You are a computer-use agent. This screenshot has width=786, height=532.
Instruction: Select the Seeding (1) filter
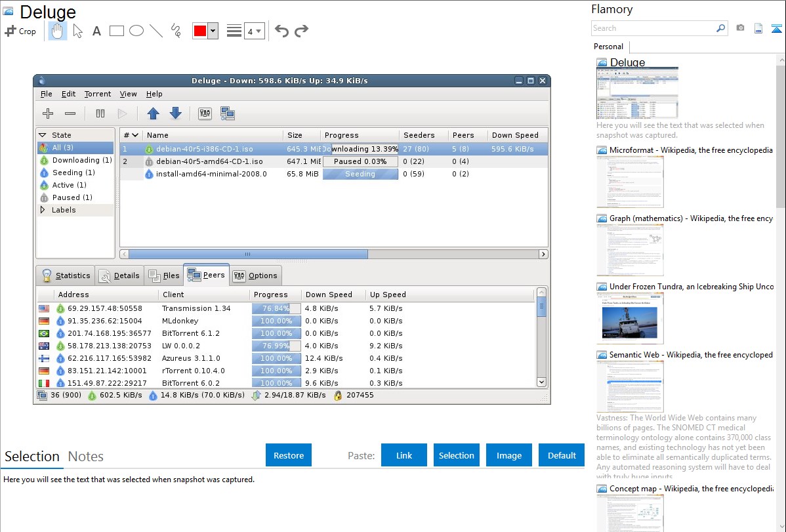tap(75, 173)
